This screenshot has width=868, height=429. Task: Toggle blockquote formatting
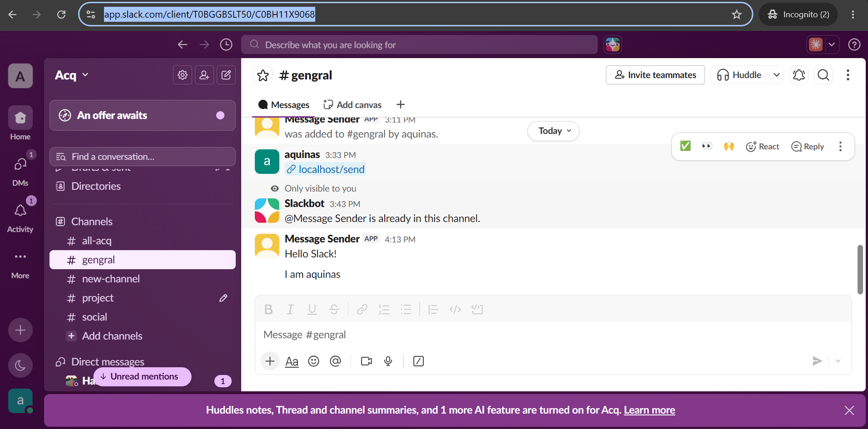[433, 310]
